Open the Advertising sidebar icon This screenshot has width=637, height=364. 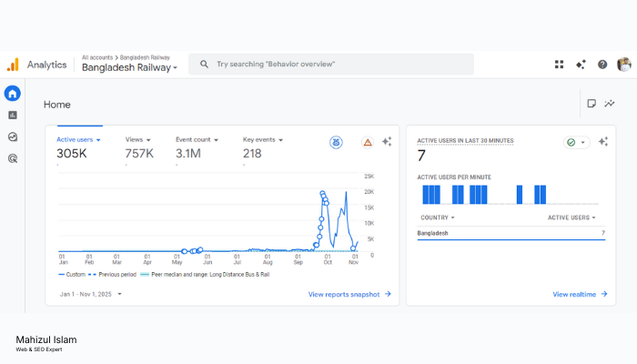pyautogui.click(x=13, y=158)
